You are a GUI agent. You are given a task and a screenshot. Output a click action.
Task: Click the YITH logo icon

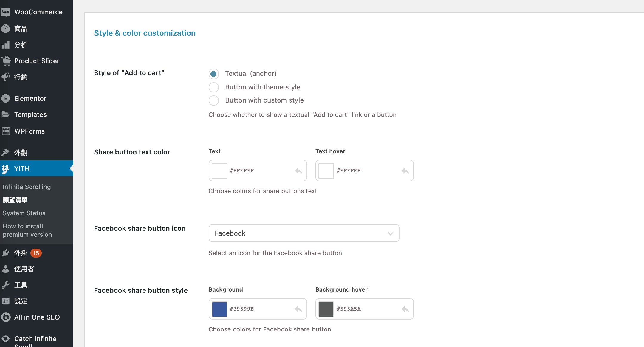[x=6, y=169]
